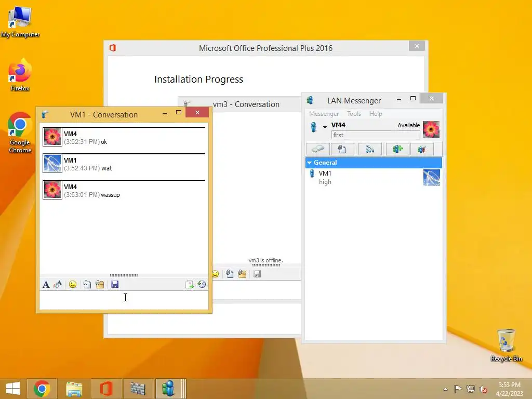Select the Firefox desktop shortcut
532x399 pixels.
coord(20,75)
